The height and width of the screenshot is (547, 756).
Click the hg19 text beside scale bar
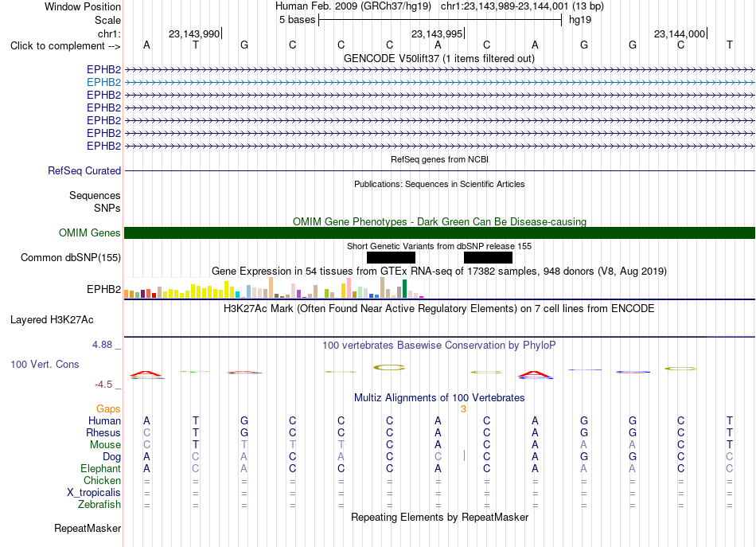click(580, 20)
